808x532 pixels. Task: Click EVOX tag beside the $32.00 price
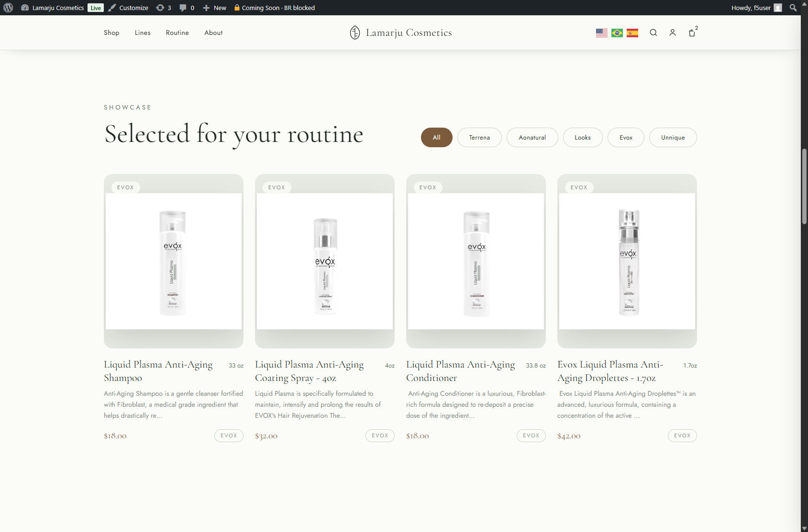point(380,435)
